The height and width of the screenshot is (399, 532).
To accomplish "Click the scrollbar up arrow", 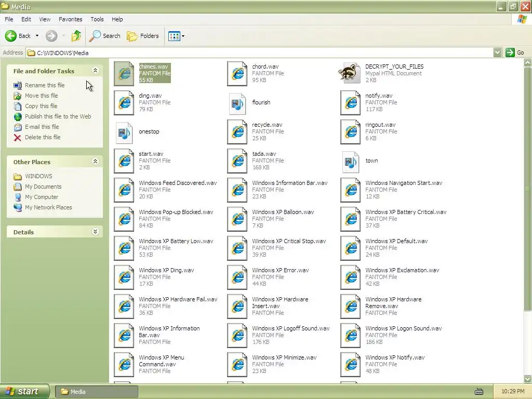I will [528, 62].
